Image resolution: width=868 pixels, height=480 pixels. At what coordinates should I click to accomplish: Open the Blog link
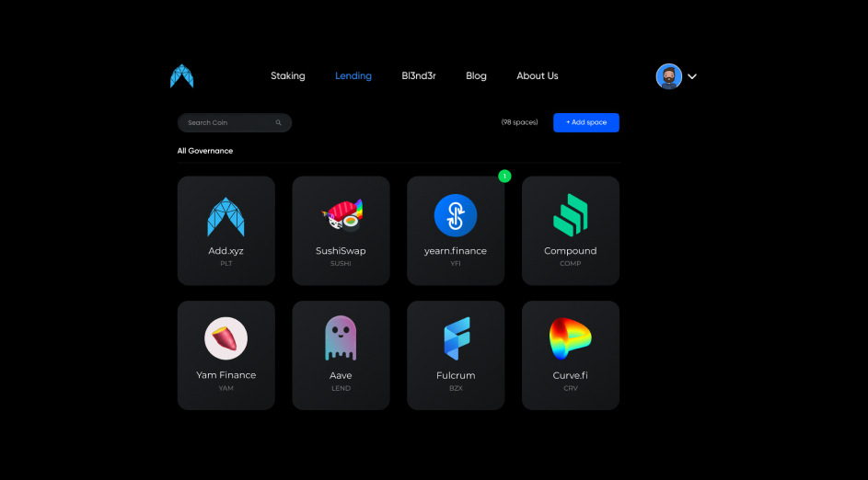[476, 75]
